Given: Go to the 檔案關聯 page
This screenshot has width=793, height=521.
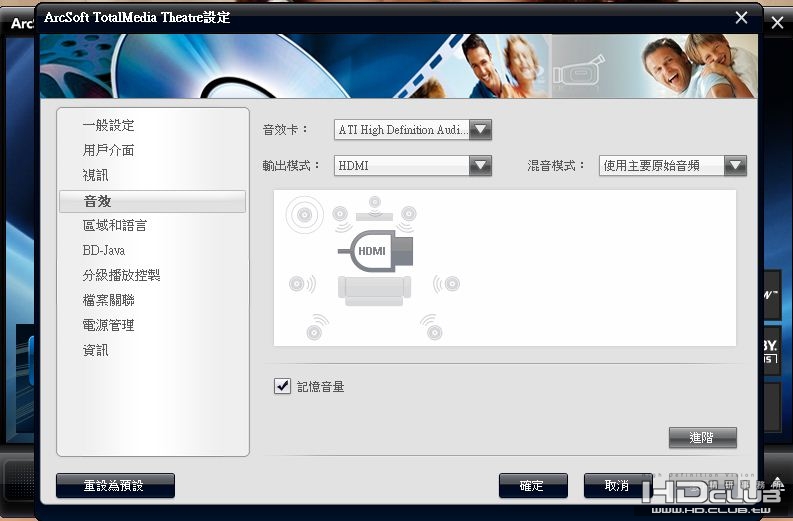Looking at the screenshot, I should point(108,300).
